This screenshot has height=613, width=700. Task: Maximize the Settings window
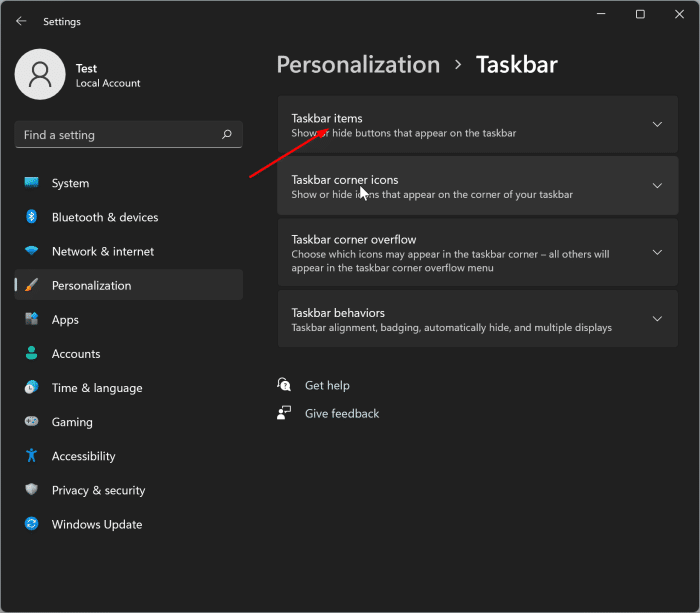point(640,14)
